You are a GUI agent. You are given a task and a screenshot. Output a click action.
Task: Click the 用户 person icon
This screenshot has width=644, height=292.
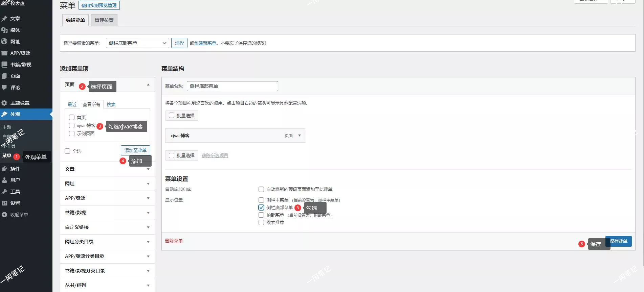[4, 180]
